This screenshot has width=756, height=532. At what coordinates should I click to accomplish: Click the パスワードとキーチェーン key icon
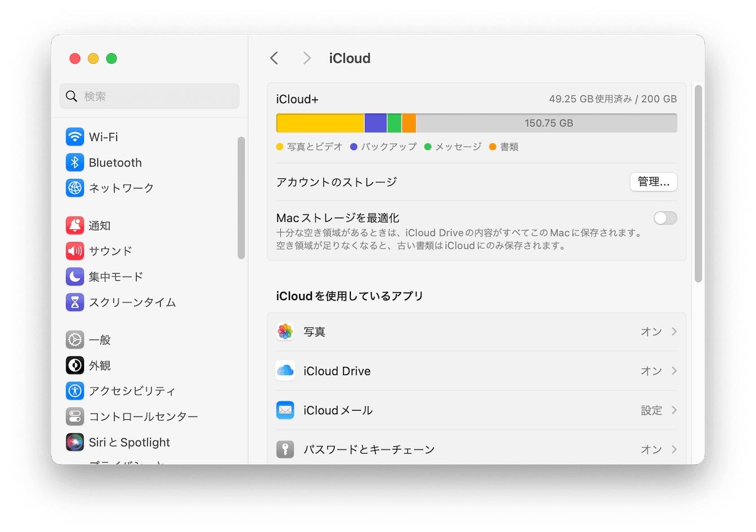click(x=285, y=450)
